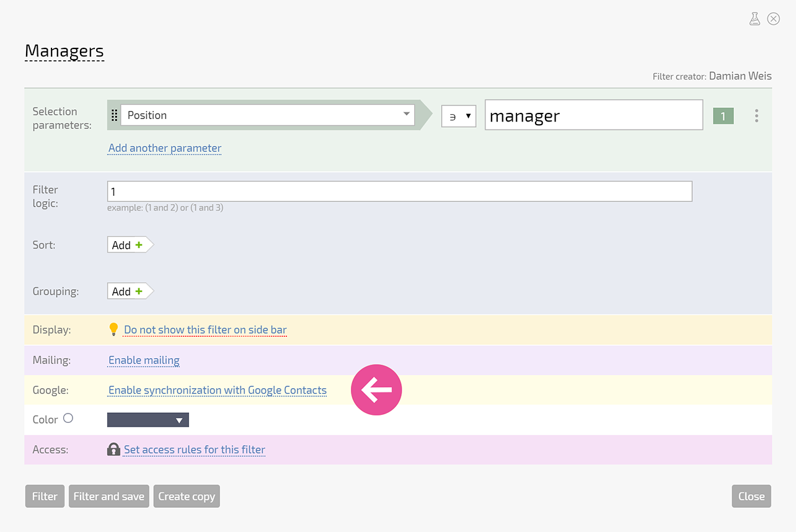796x532 pixels.
Task: Enable synchronization with Google Contacts
Action: (218, 390)
